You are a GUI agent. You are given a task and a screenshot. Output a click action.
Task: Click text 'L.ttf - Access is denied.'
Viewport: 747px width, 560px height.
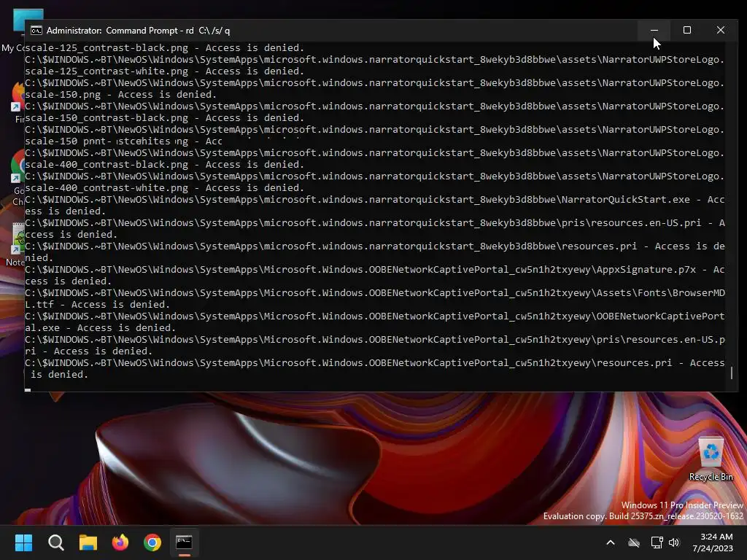97,305
